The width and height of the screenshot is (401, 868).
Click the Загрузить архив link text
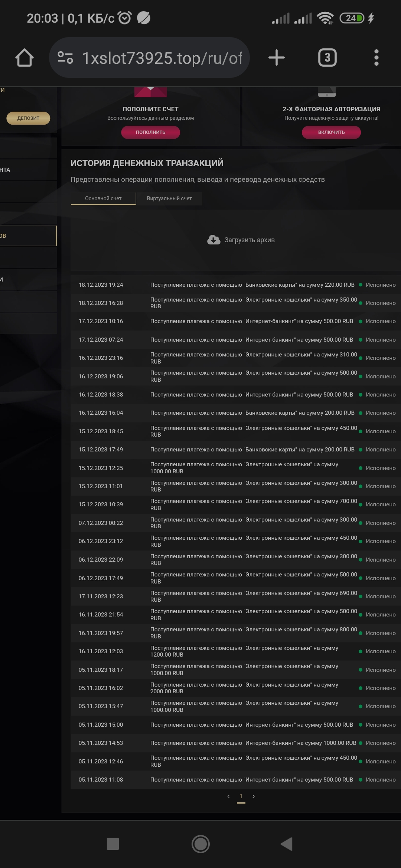(249, 240)
